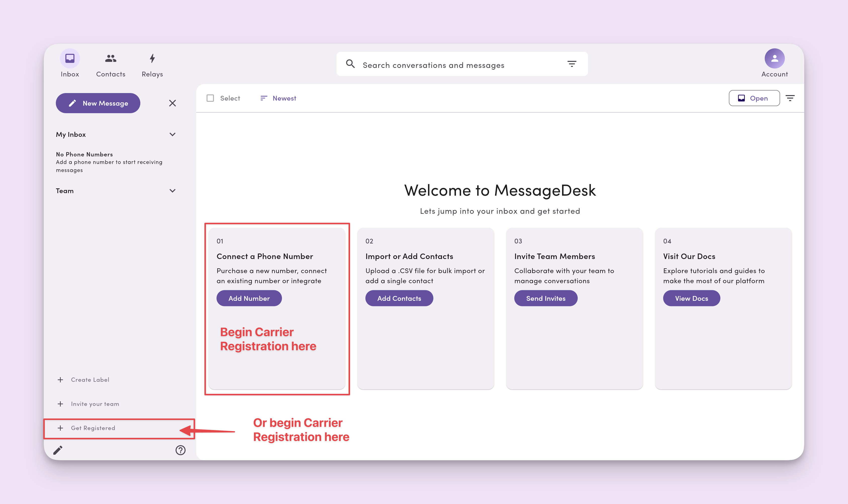Screen dimensions: 848x504
Task: Close the sidebar with X icon
Action: (x=173, y=103)
